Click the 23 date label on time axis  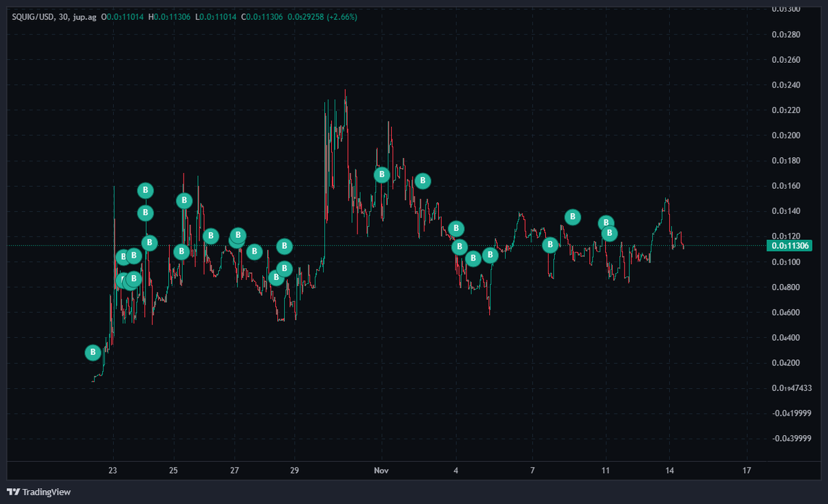[113, 471]
